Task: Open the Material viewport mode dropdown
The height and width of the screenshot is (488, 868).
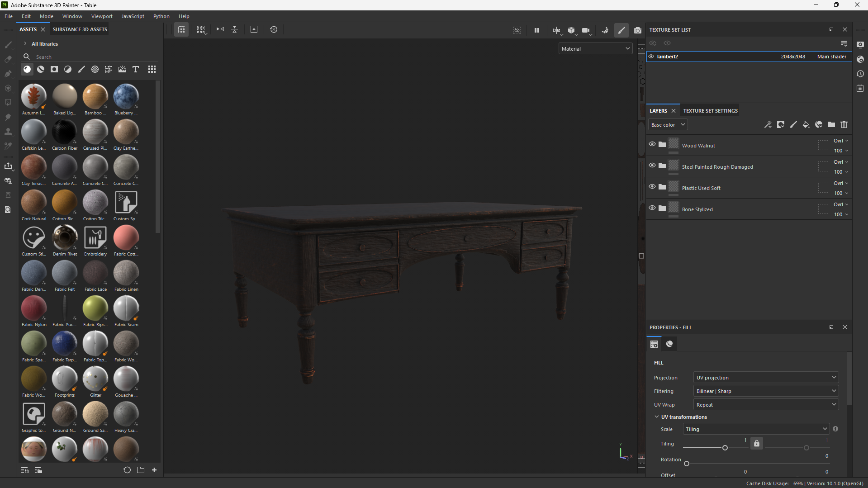Action: tap(595, 48)
